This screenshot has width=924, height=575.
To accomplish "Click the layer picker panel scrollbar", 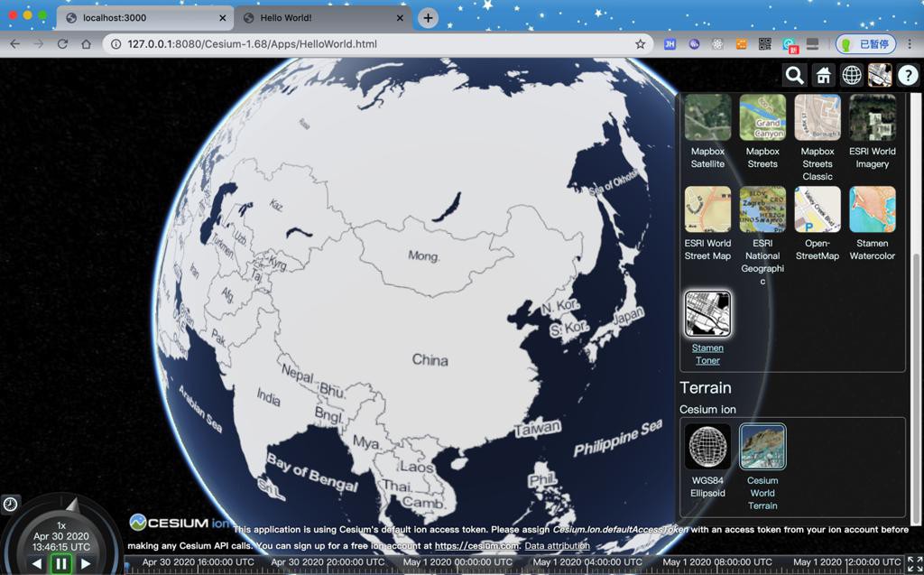I will point(915,389).
